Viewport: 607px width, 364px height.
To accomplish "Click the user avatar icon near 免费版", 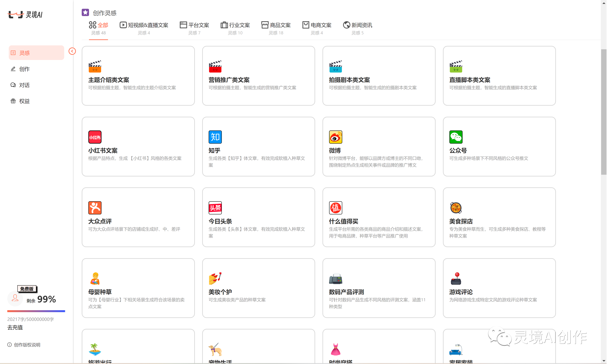I will coord(15,298).
